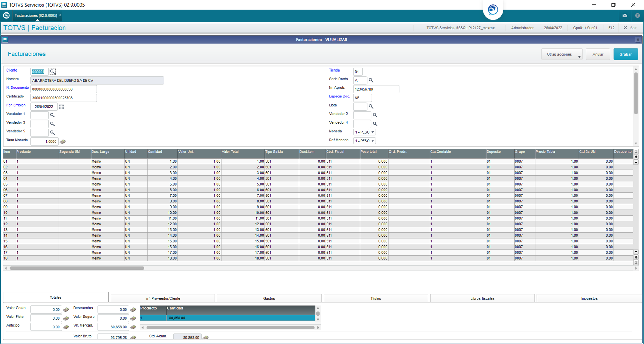Click the items grid horizontal scrollbar
Image resolution: width=644 pixels, height=344 pixels.
77,268
